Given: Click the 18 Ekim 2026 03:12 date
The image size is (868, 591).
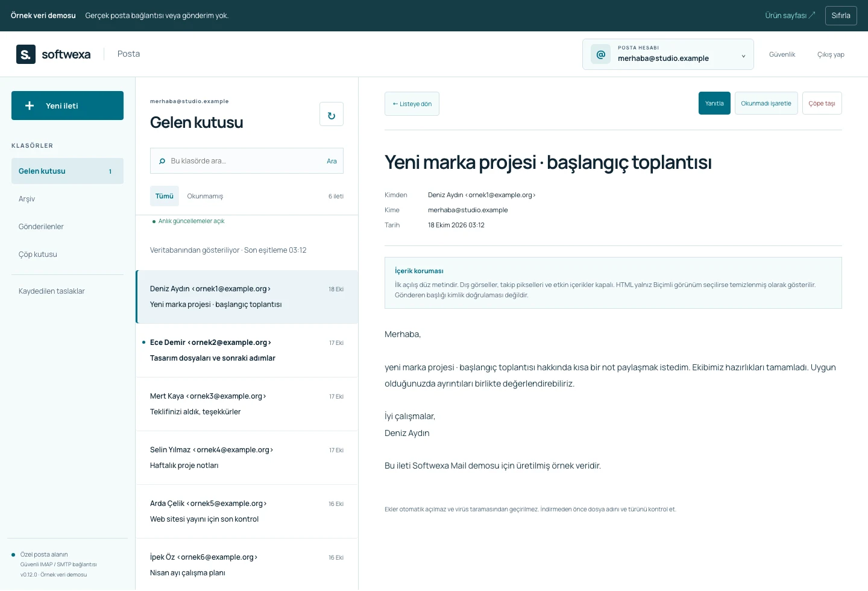Looking at the screenshot, I should point(456,225).
